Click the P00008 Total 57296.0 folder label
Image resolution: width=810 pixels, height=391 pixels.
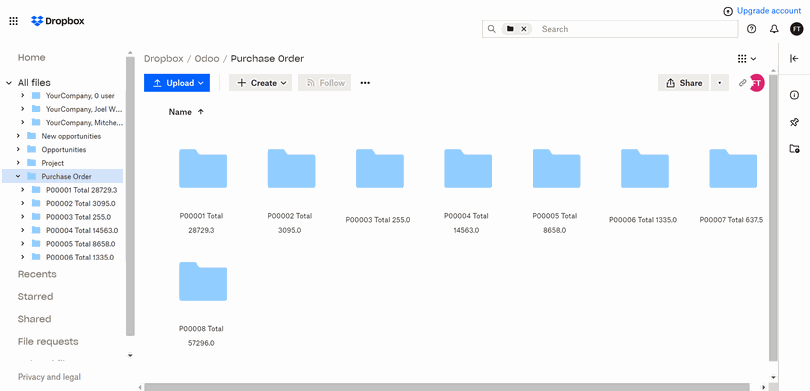[201, 335]
